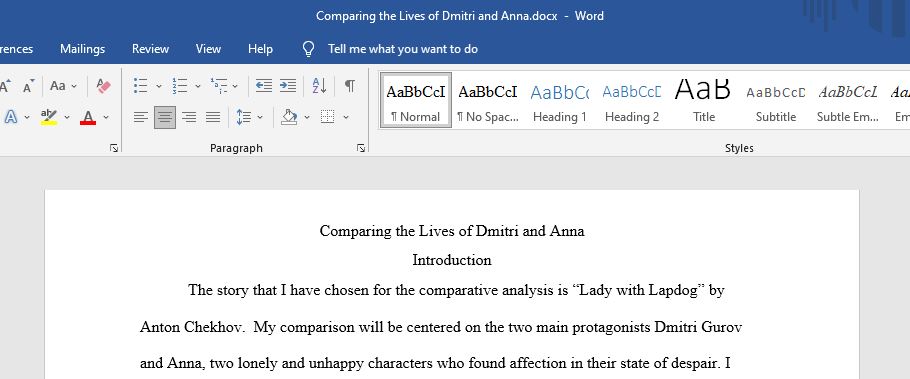The width and height of the screenshot is (910, 379).
Task: Shrink font size with the smaller A icon
Action: [28, 86]
